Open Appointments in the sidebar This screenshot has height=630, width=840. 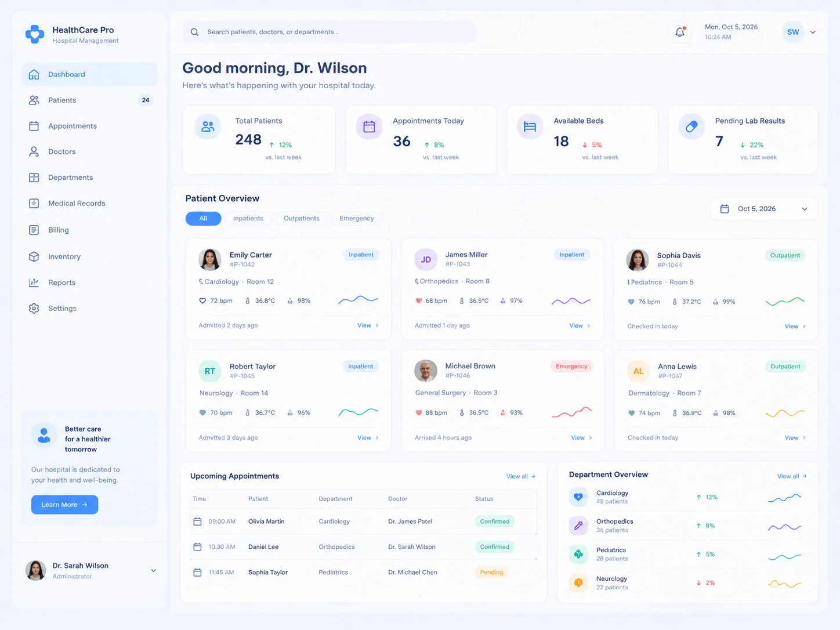coord(89,126)
